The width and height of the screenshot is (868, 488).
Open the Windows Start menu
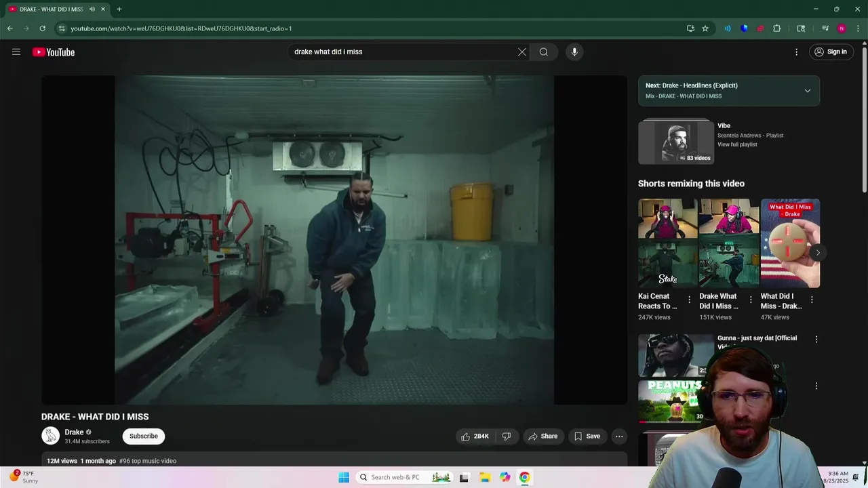tap(344, 477)
